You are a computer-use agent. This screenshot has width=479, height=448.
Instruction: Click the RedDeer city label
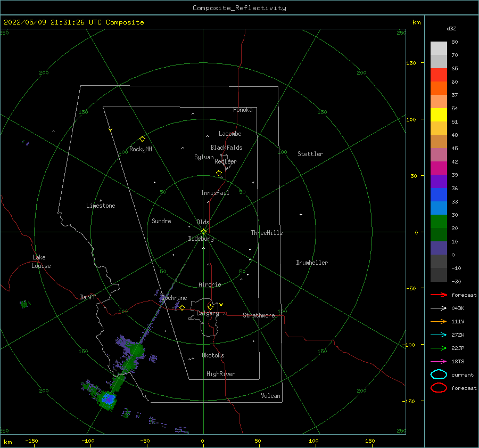[x=226, y=161]
